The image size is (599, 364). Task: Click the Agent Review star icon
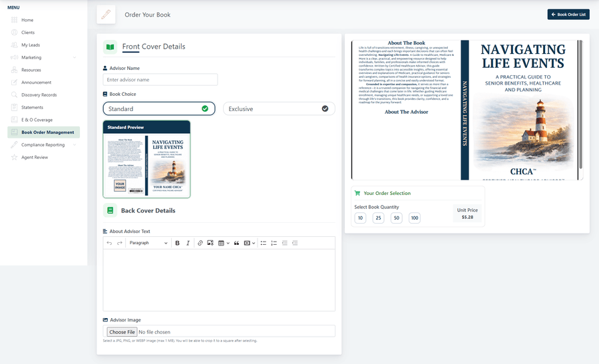[x=14, y=157]
